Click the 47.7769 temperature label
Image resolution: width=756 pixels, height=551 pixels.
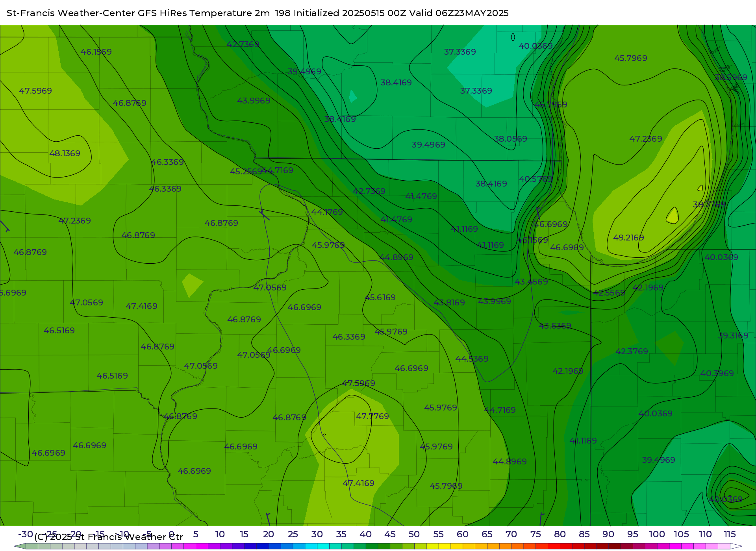372,416
